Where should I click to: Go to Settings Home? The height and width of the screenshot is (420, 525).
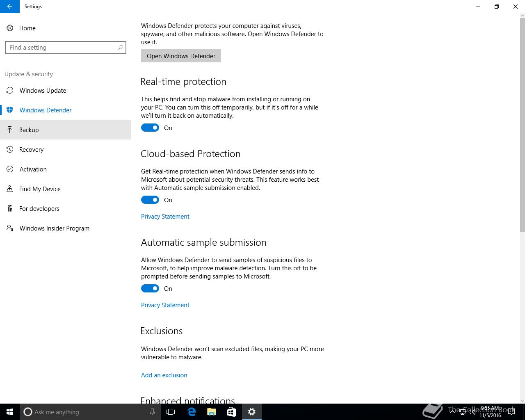66,28
